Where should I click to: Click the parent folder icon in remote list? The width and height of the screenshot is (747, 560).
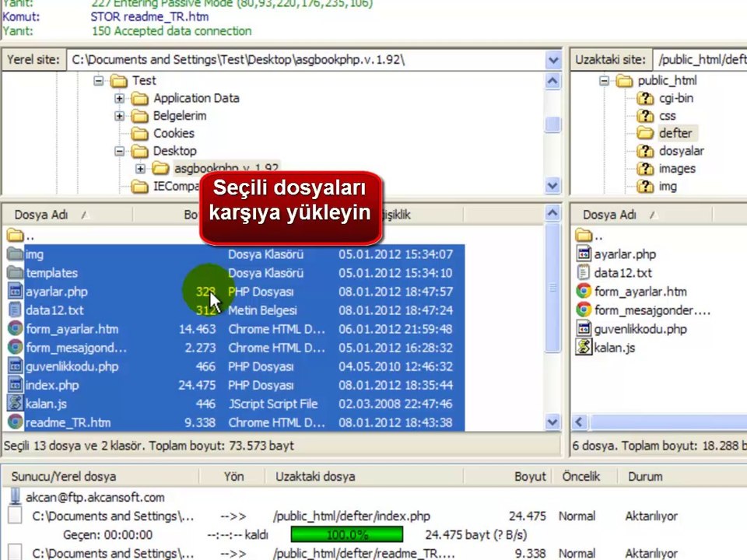(x=584, y=235)
